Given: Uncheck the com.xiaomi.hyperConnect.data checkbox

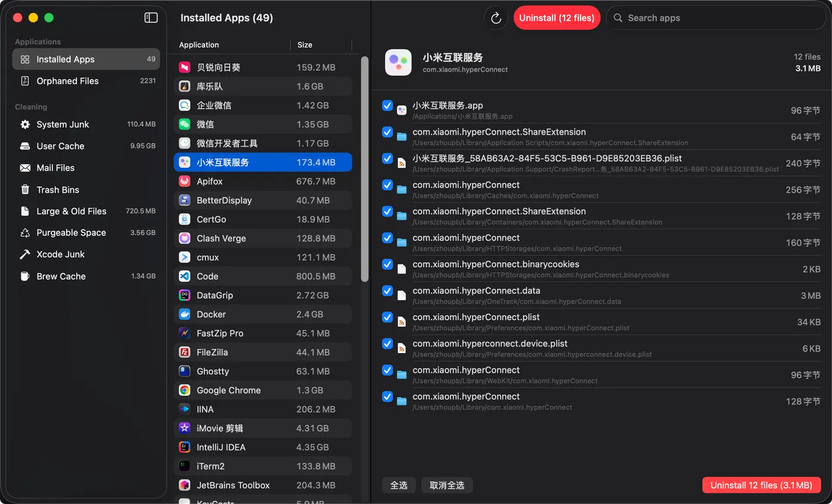Looking at the screenshot, I should 387,291.
